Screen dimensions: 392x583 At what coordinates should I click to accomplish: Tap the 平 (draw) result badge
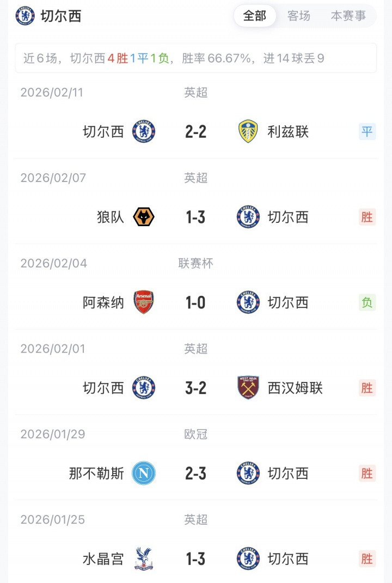point(367,131)
